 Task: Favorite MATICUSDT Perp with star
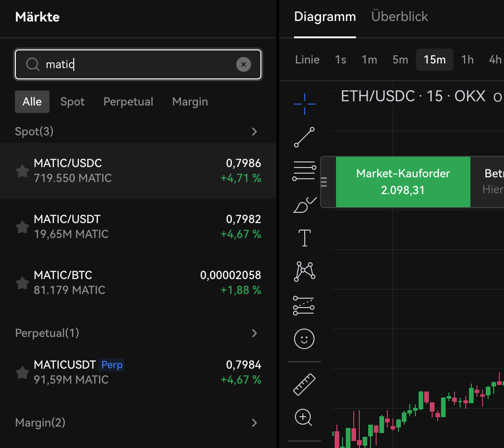pos(22,372)
